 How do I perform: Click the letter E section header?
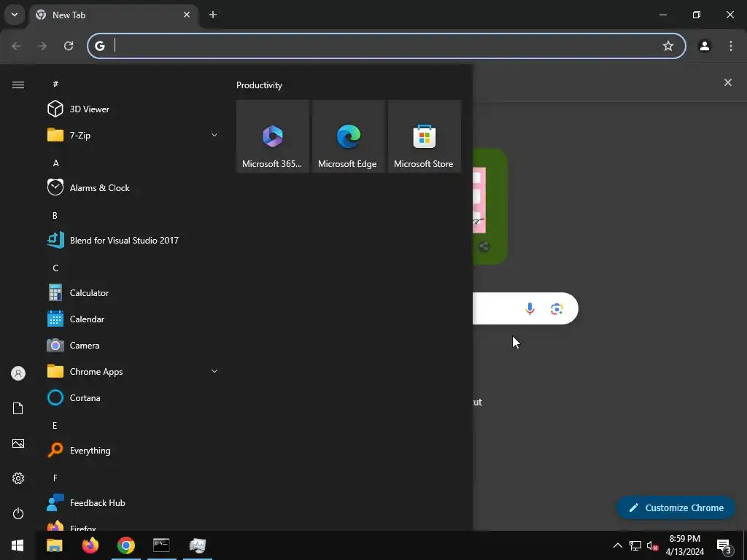pos(55,425)
